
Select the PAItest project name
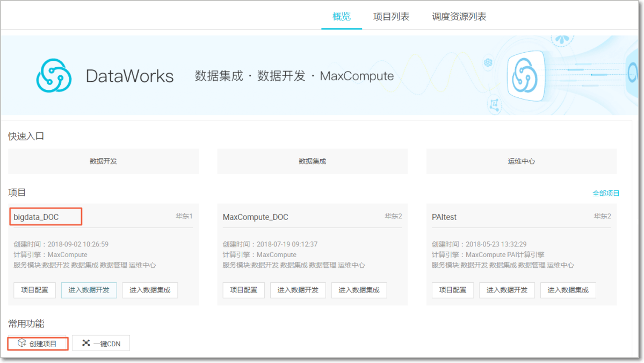(444, 217)
